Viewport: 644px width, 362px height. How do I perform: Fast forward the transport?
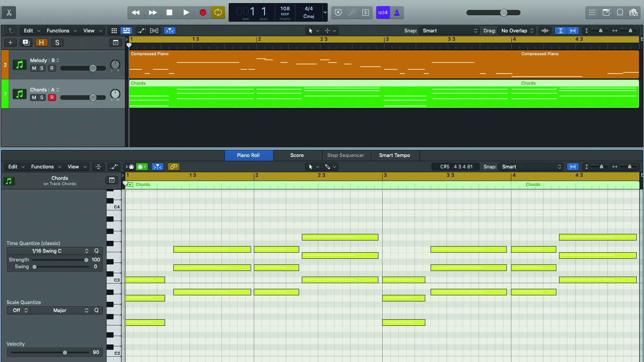(x=152, y=13)
